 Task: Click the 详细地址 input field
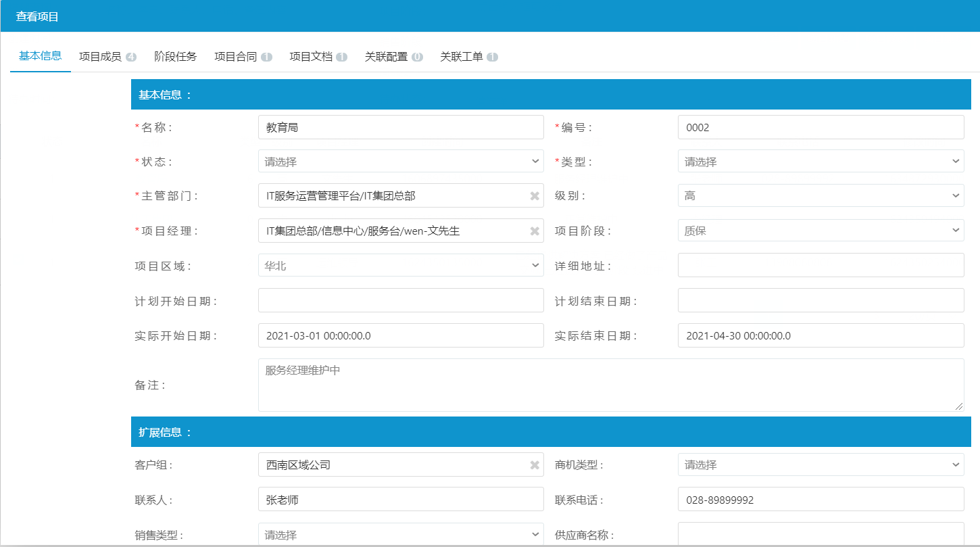[820, 265]
